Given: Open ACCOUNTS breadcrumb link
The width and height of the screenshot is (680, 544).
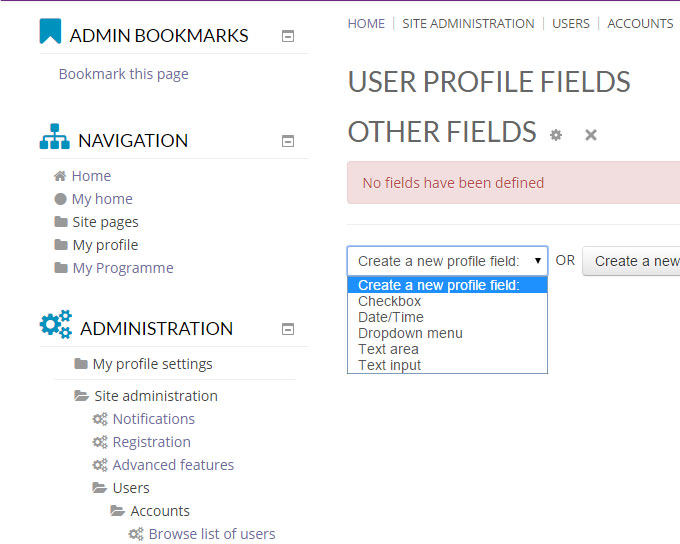Looking at the screenshot, I should [x=640, y=23].
